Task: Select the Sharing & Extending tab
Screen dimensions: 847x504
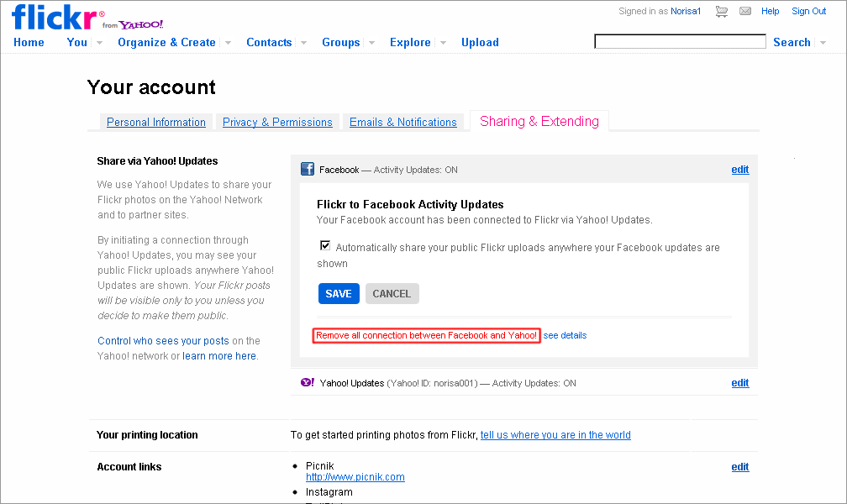Action: (539, 121)
